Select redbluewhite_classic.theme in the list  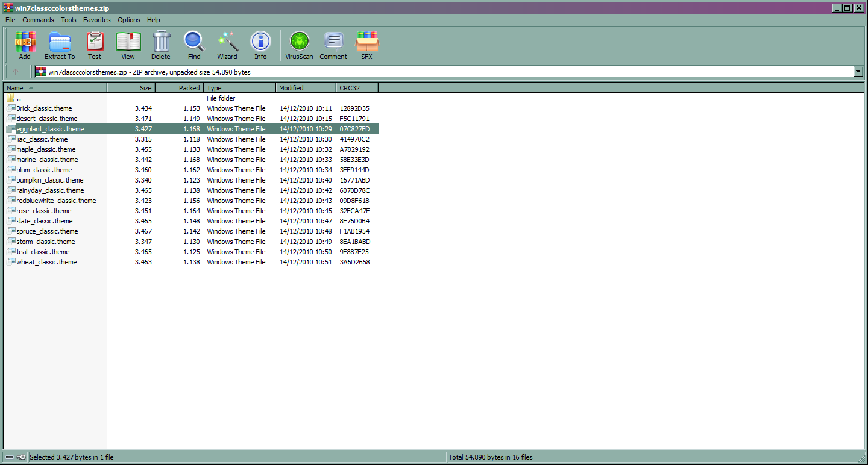pyautogui.click(x=56, y=201)
